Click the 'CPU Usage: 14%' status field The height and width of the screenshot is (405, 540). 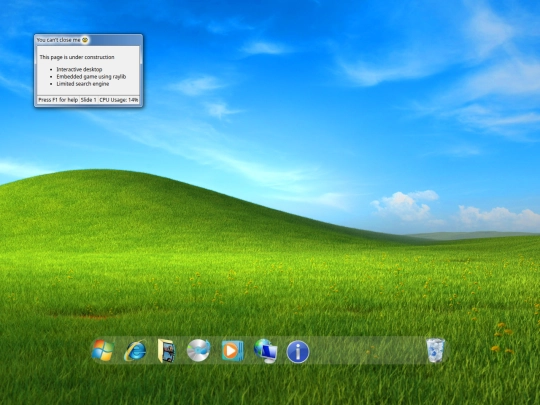click(119, 100)
